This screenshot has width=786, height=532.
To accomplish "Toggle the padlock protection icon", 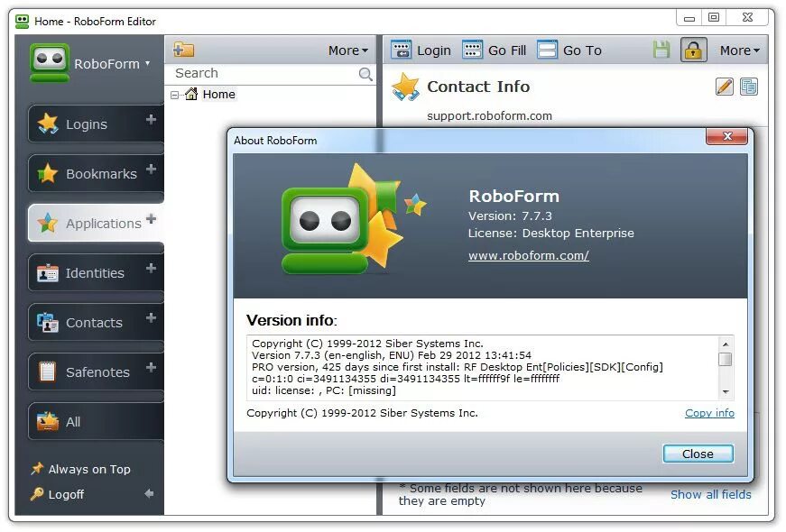I will (x=694, y=50).
